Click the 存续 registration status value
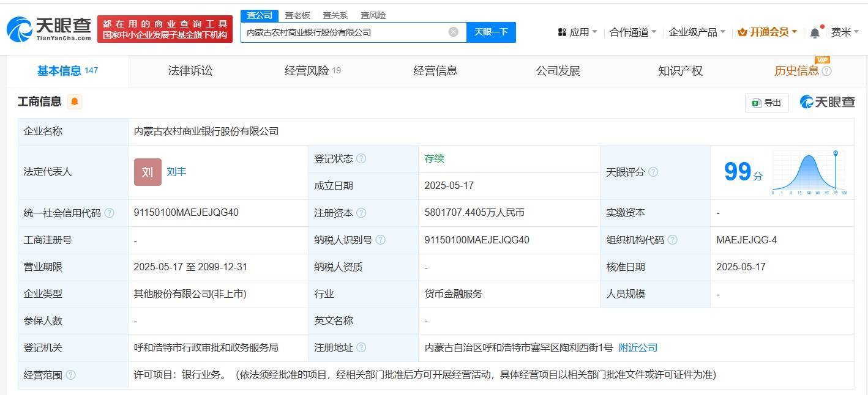This screenshot has width=868, height=395. (x=434, y=158)
